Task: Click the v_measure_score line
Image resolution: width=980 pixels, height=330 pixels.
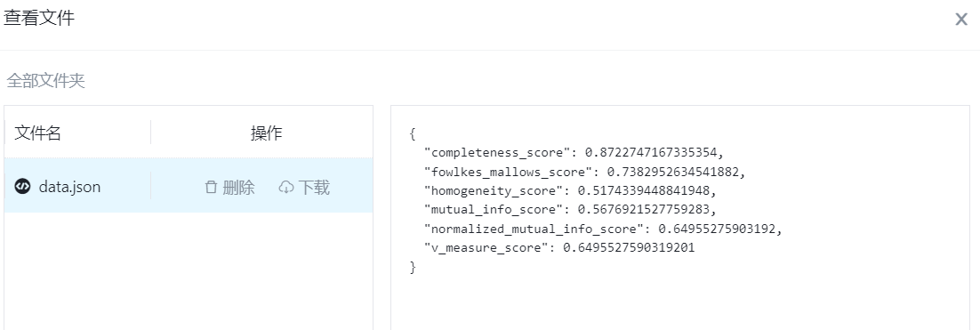Action: [x=559, y=247]
